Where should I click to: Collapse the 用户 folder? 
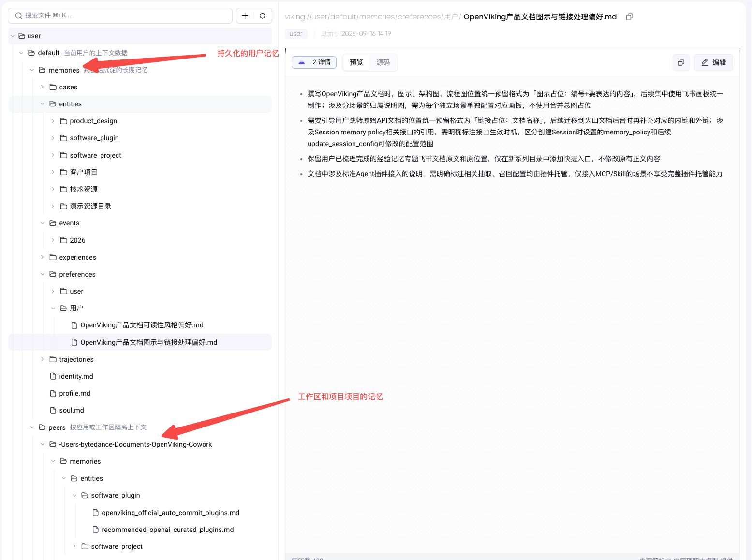tap(53, 308)
